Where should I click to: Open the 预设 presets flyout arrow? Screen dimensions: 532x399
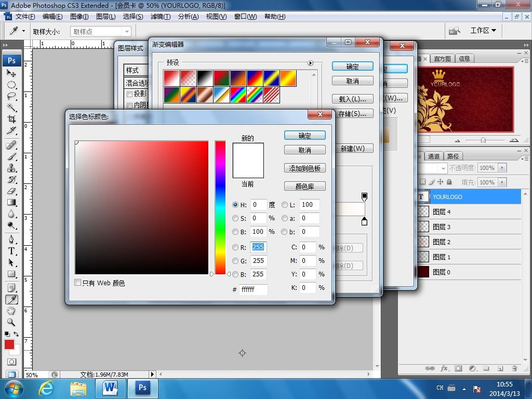[310, 63]
